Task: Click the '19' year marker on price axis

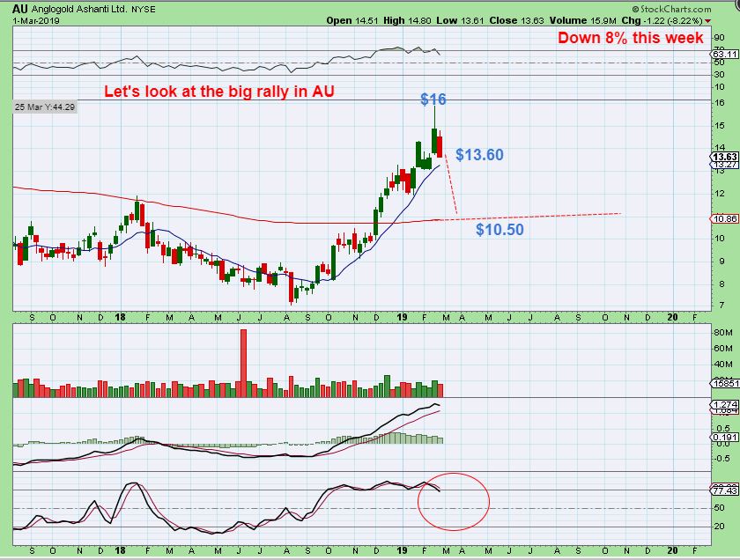Action: click(x=402, y=317)
